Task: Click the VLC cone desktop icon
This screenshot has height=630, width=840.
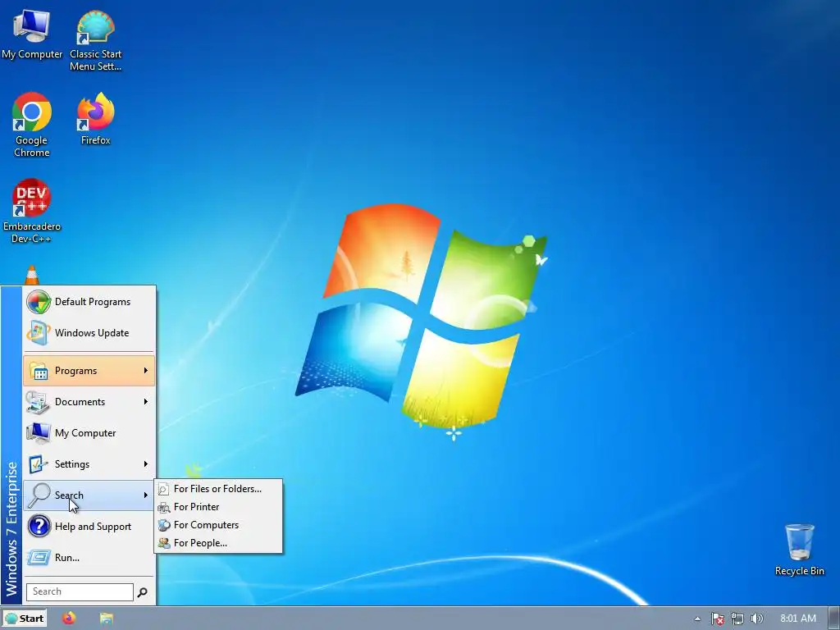Action: (x=32, y=275)
